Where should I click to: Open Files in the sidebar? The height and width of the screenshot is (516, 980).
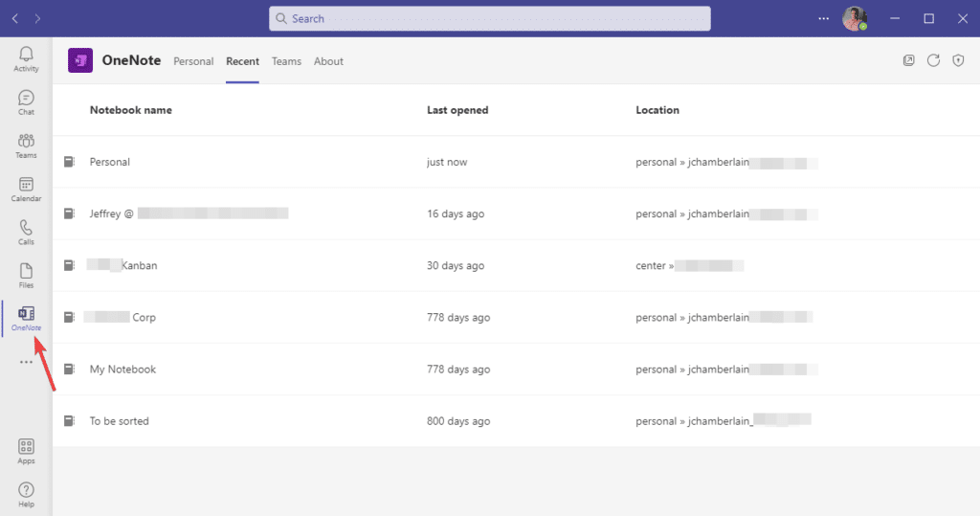click(26, 275)
